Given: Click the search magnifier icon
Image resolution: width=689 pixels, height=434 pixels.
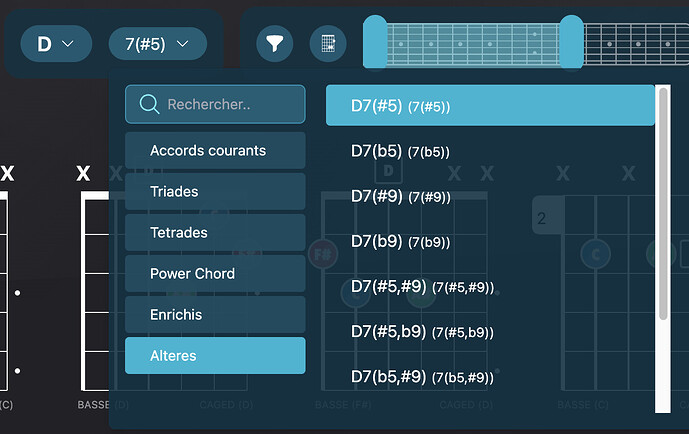Looking at the screenshot, I should pos(150,104).
